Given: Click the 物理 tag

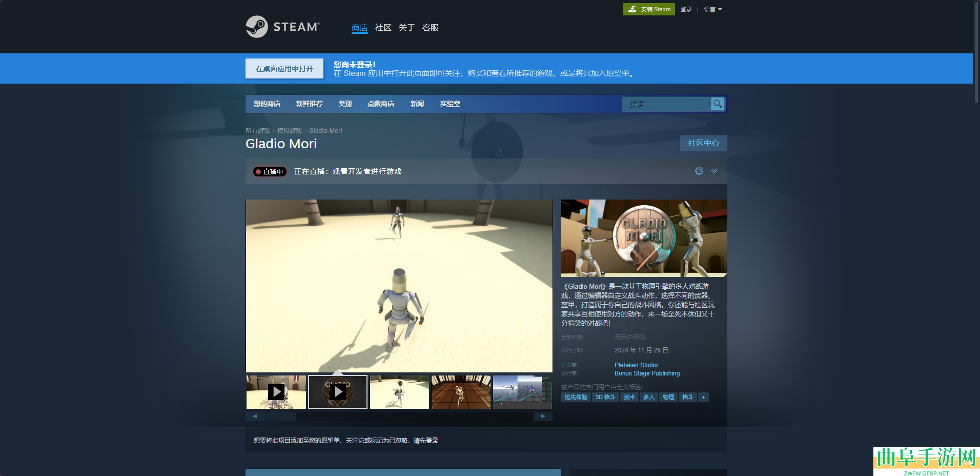Looking at the screenshot, I should pyautogui.click(x=668, y=397).
